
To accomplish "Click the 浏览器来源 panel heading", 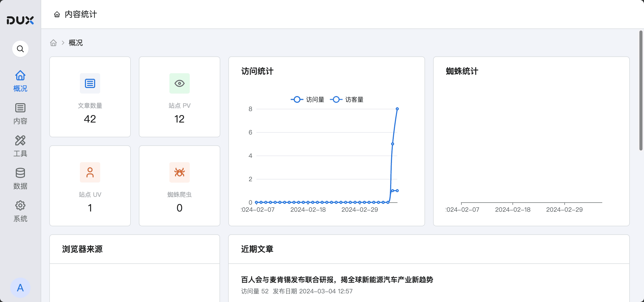I will [x=82, y=249].
